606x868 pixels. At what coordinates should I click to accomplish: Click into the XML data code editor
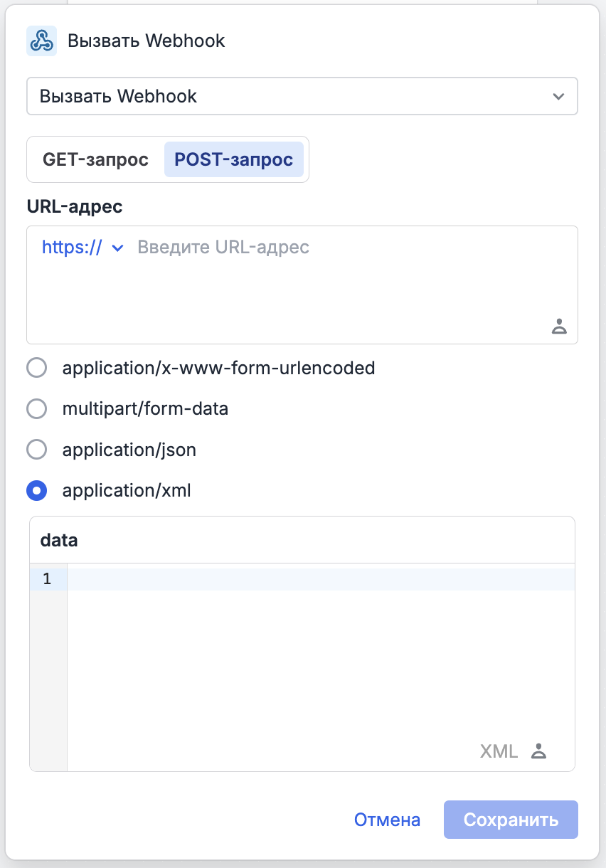(x=320, y=655)
